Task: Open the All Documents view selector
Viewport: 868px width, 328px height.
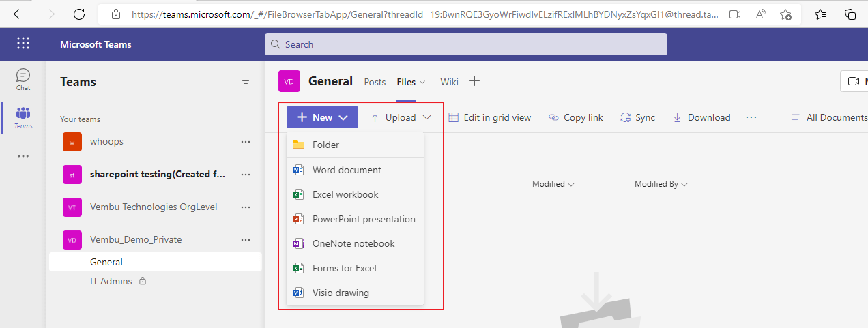Action: pyautogui.click(x=829, y=117)
